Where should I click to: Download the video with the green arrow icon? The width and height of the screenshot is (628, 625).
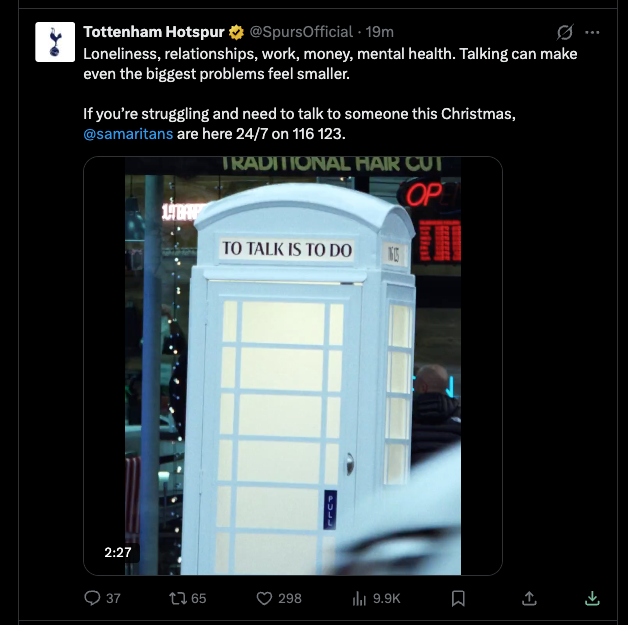(592, 598)
